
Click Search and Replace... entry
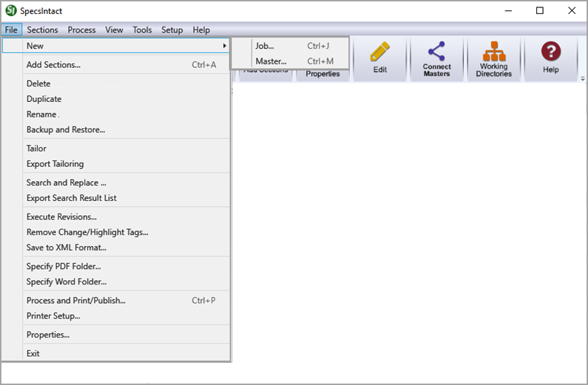67,183
